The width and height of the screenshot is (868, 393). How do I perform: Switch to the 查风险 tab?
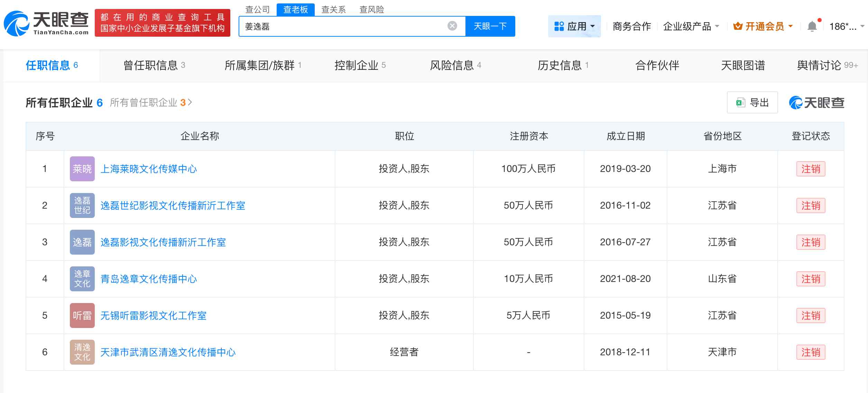tap(372, 10)
